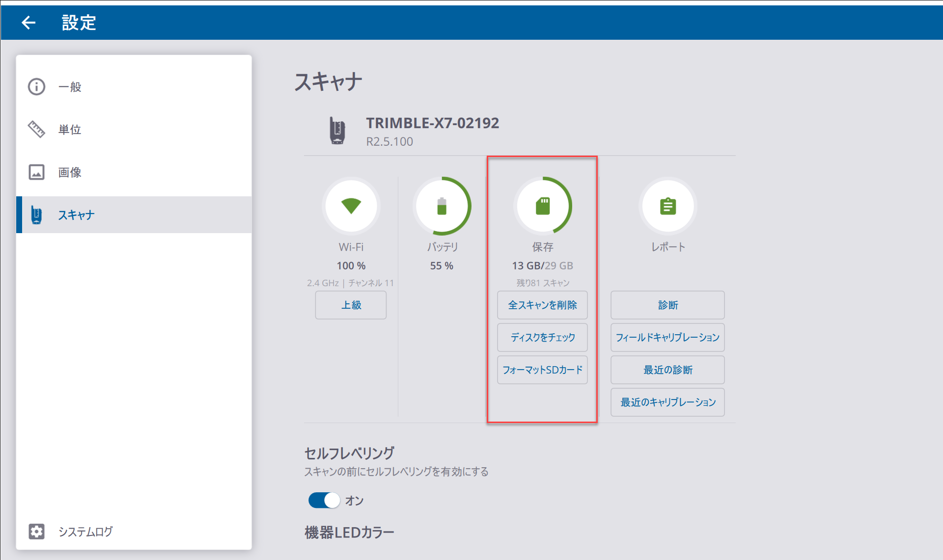The image size is (943, 560).
Task: Click the 診断 button
Action: click(x=667, y=305)
